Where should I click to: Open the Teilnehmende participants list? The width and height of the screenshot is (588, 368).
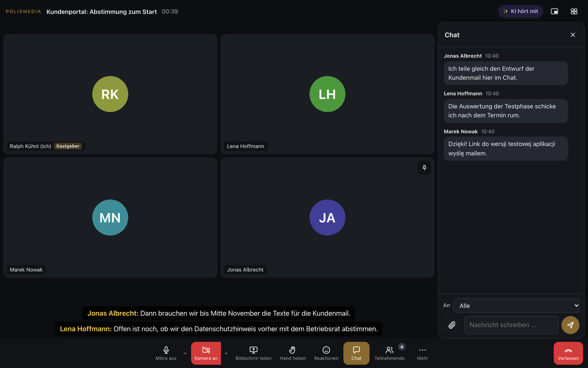[390, 353]
